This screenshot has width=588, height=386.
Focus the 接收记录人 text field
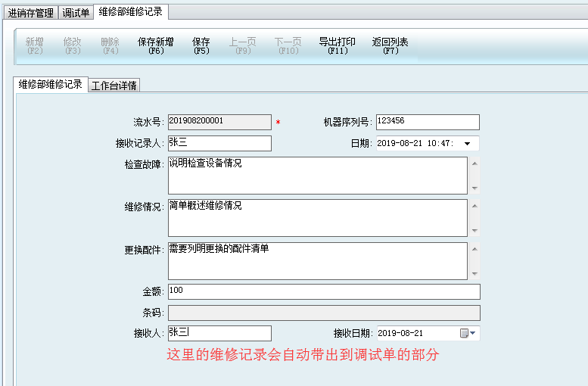pos(219,144)
